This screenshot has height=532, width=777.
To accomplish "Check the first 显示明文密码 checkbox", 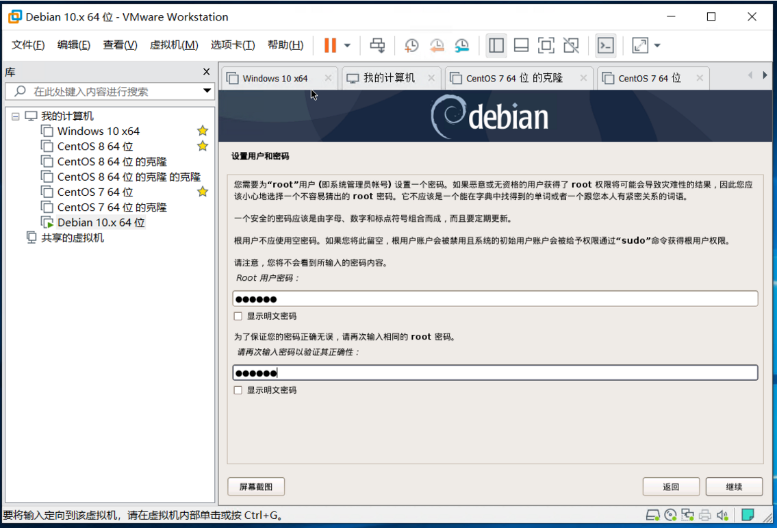I will coord(238,316).
